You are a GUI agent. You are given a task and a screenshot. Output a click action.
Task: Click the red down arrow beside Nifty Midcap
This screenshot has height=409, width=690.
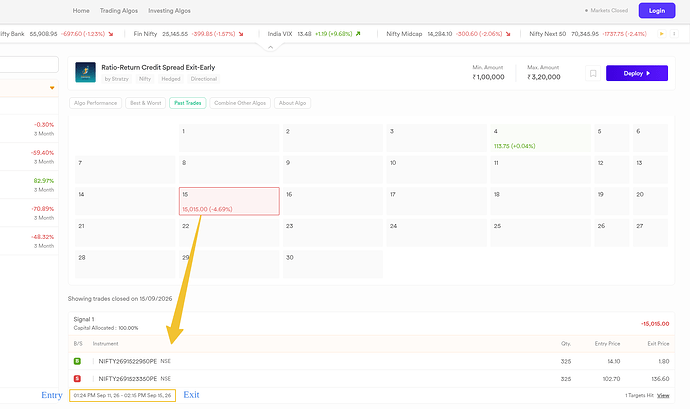(508, 34)
